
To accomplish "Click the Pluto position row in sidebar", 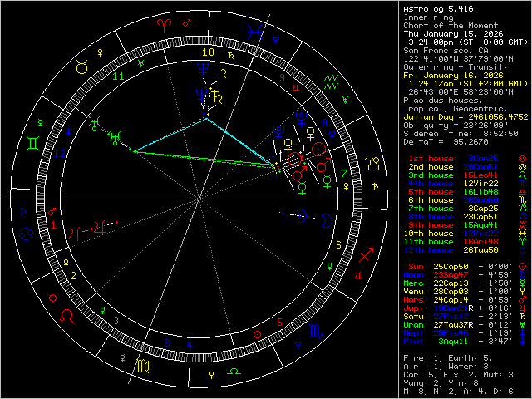I will tap(461, 341).
